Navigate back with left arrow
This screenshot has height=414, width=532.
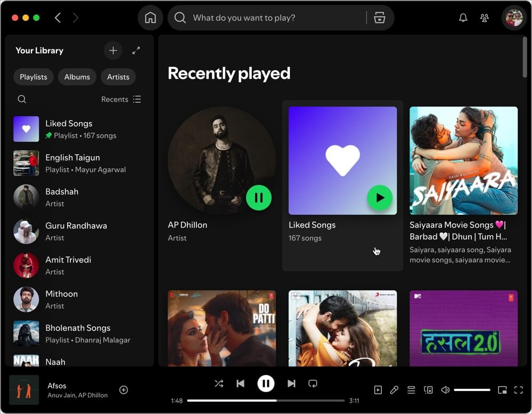point(58,18)
